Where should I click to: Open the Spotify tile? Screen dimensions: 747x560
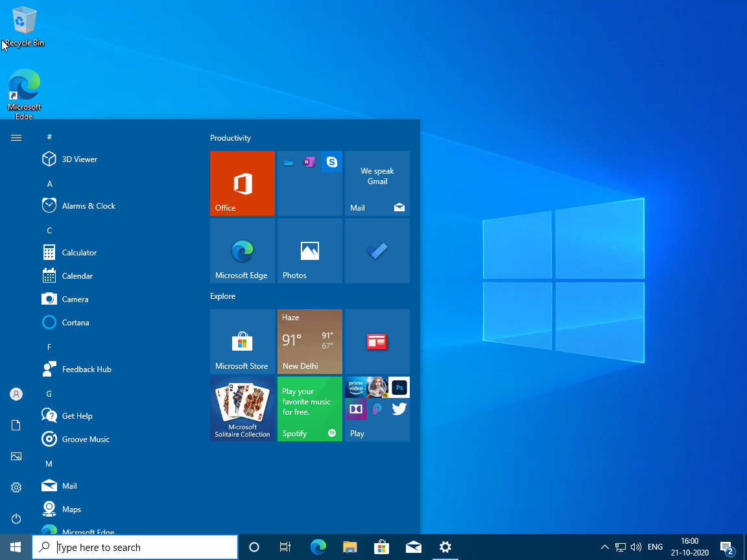pos(310,409)
